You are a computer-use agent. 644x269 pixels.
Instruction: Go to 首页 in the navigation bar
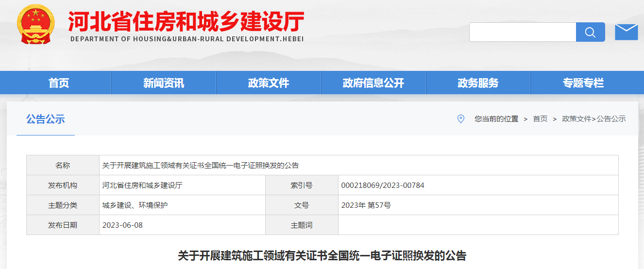click(59, 83)
